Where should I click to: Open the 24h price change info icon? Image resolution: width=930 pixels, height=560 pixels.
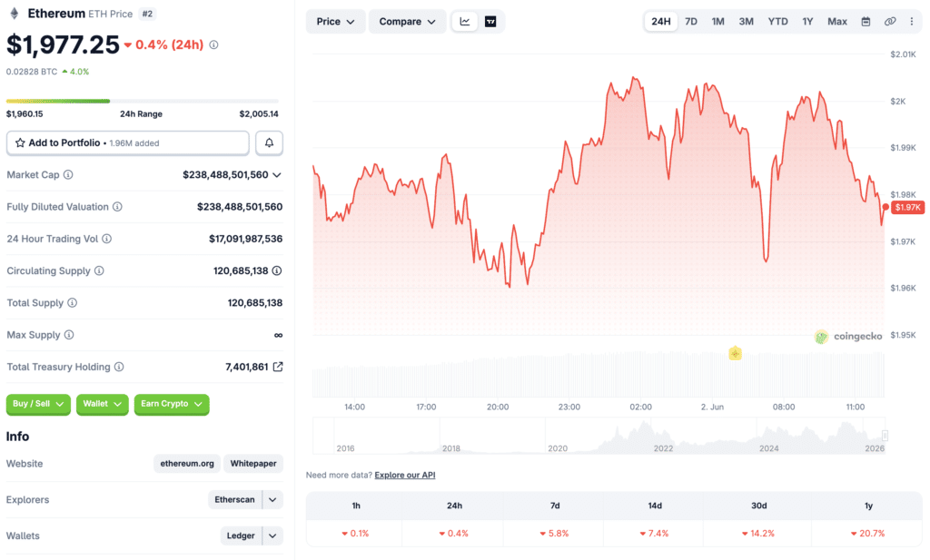(x=213, y=45)
